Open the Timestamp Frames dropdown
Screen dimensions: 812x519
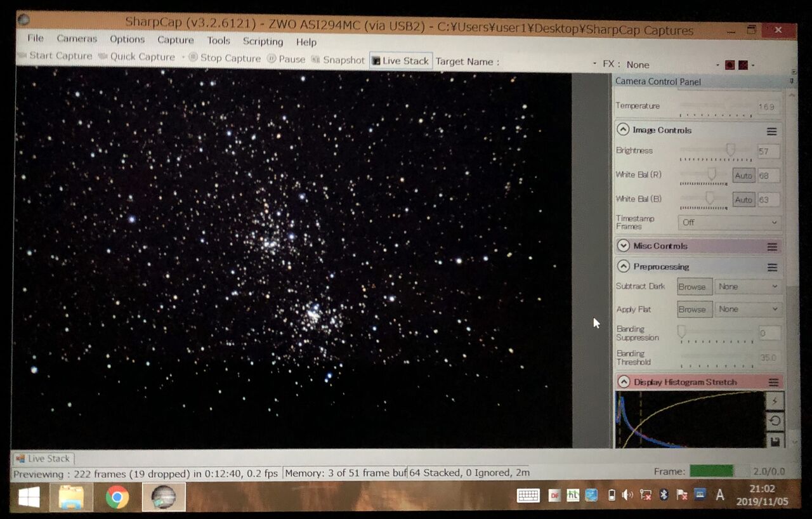(730, 223)
